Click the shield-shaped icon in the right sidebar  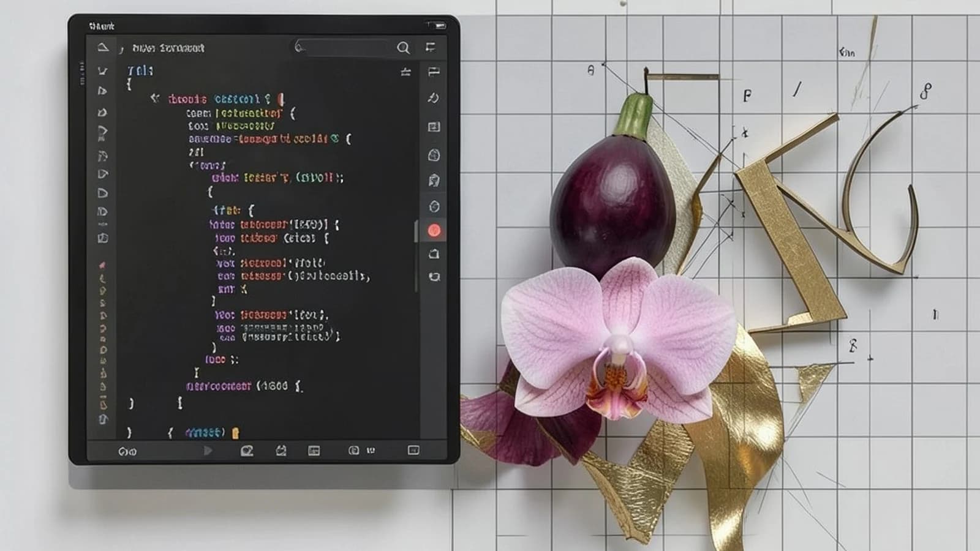click(x=434, y=180)
